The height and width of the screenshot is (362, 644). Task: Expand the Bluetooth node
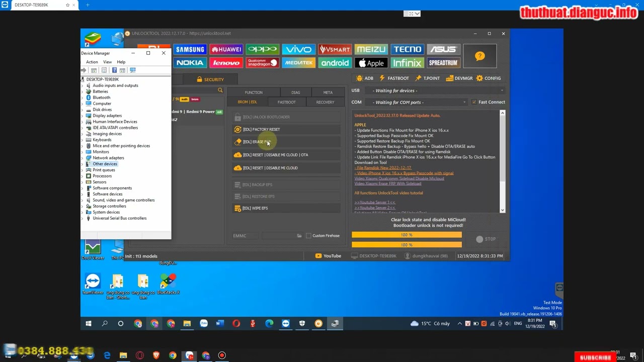pos(83,98)
